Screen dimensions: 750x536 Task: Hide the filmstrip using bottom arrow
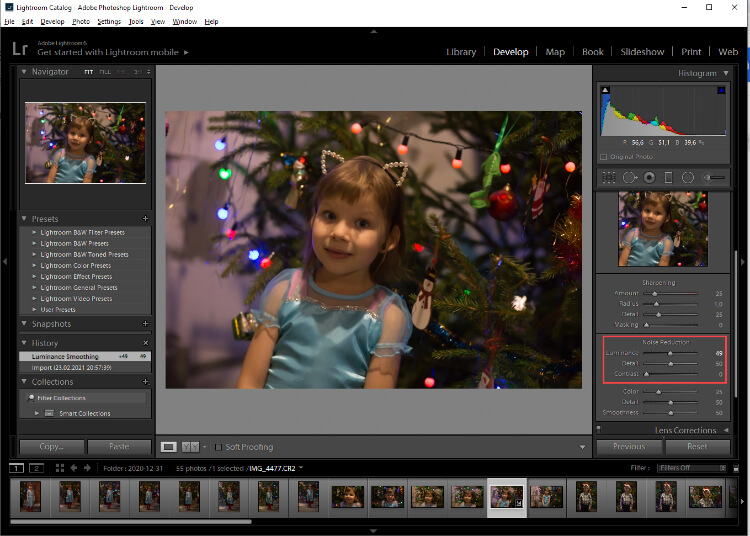[374, 531]
